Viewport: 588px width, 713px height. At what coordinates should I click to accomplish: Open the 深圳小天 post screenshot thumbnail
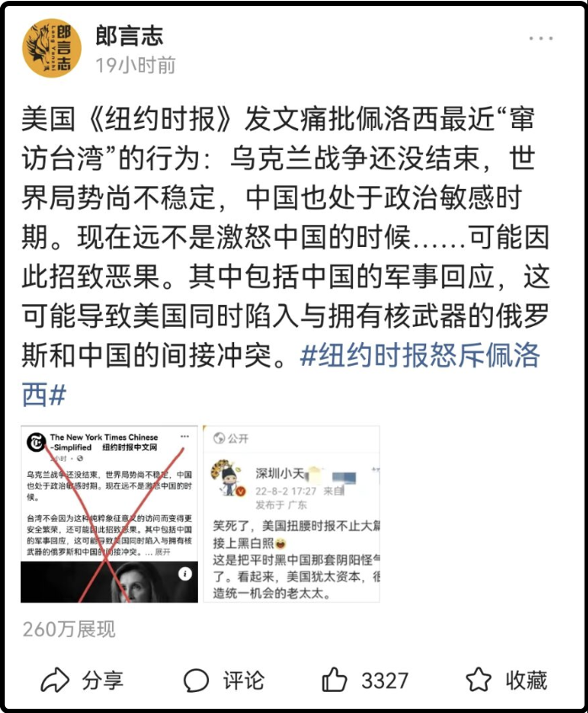click(291, 514)
